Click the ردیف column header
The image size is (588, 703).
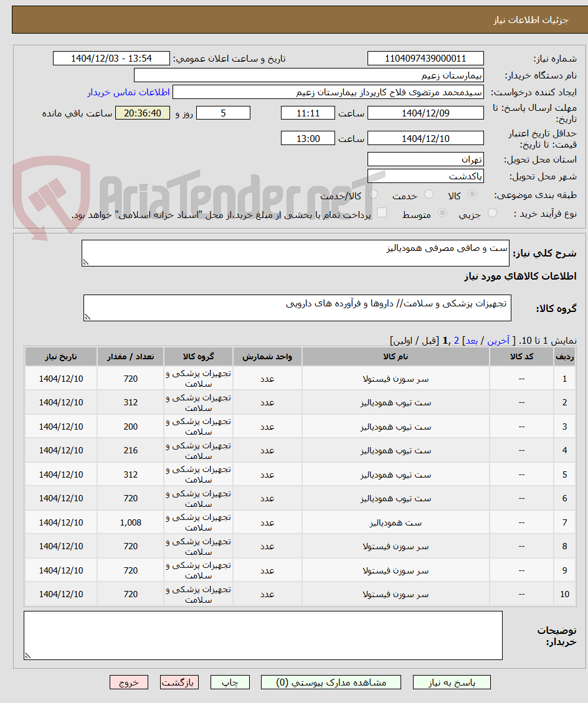pos(565,356)
